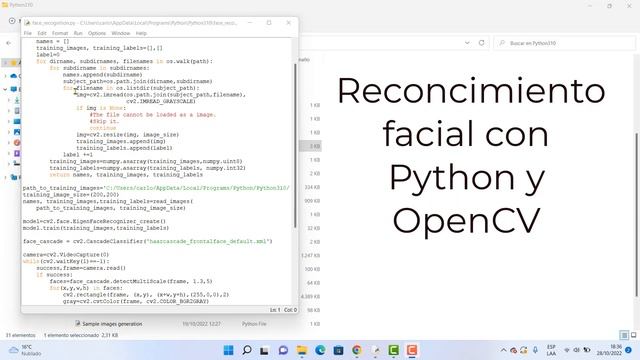Image resolution: width=640 pixels, height=360 pixels.
Task: Click the Explorer refresh button
Action: (x=482, y=43)
